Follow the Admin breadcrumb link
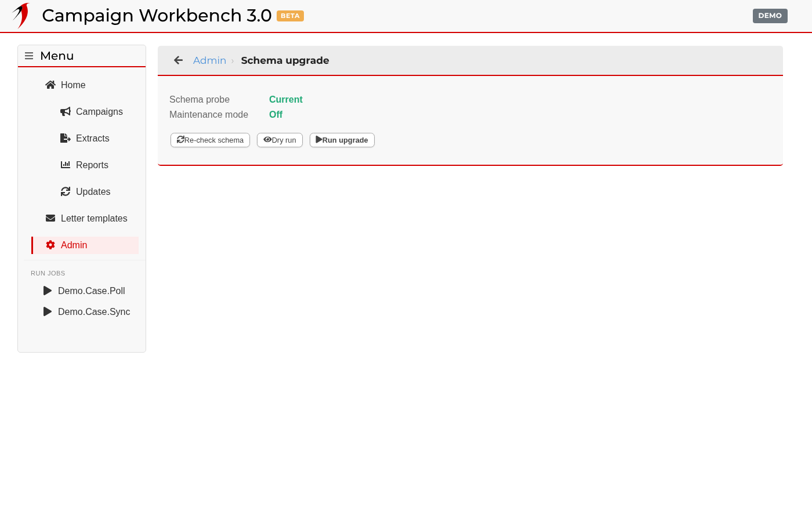 (209, 60)
